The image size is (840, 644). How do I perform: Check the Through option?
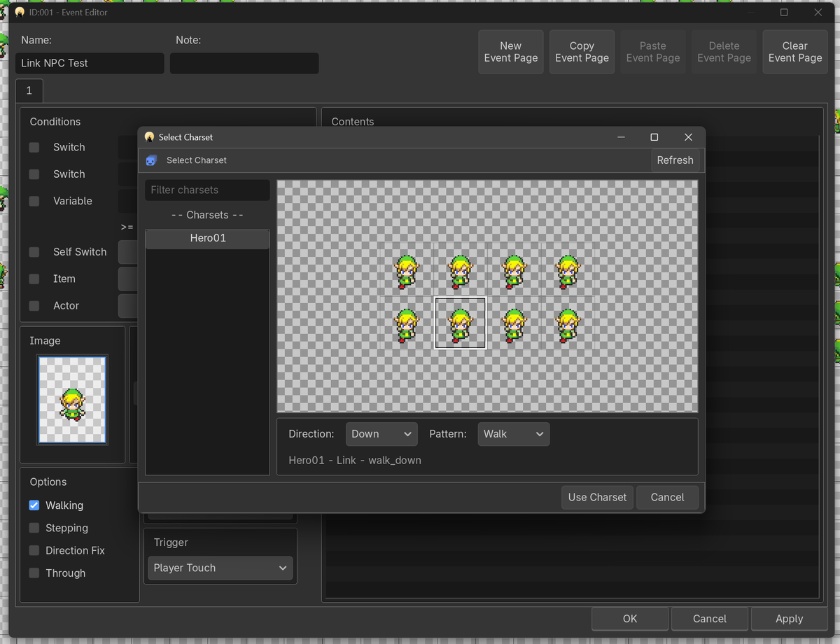[x=34, y=573]
